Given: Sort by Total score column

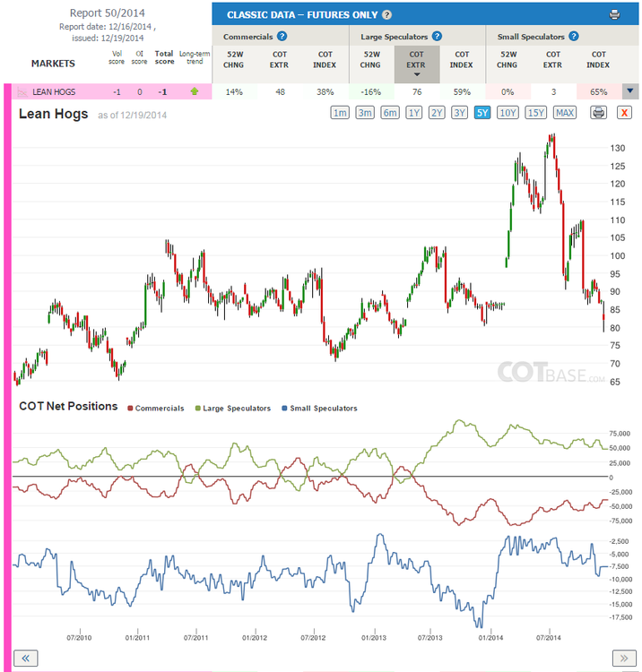Looking at the screenshot, I should click(x=164, y=57).
